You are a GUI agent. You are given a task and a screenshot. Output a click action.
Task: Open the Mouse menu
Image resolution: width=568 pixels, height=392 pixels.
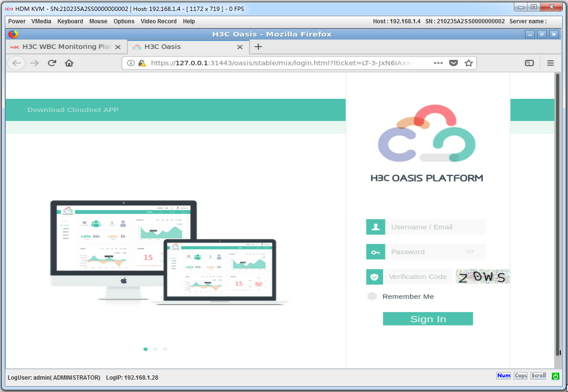pos(98,21)
